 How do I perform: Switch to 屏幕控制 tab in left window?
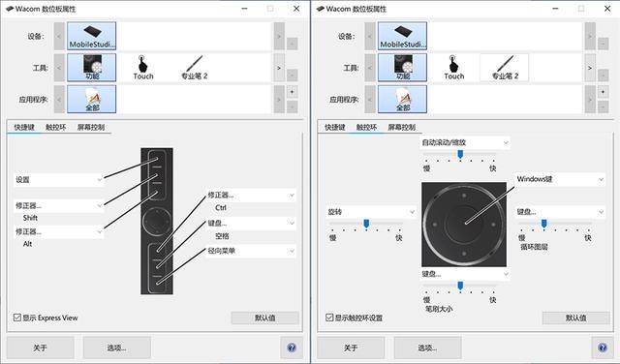click(91, 127)
